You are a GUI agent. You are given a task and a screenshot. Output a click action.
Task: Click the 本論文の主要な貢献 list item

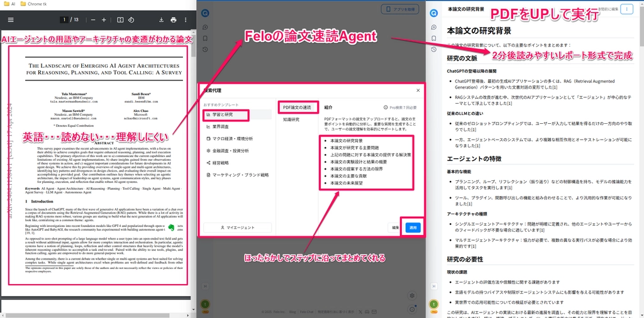(x=350, y=175)
